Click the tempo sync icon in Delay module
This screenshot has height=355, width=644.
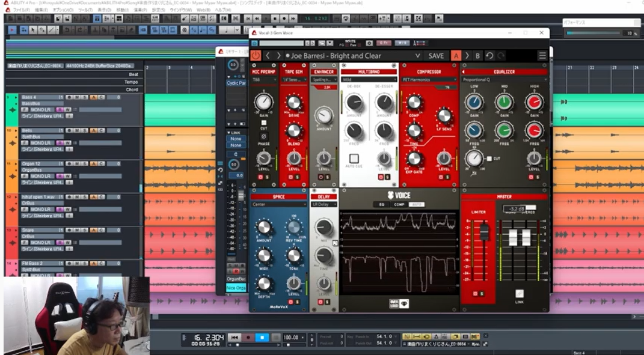(335, 243)
